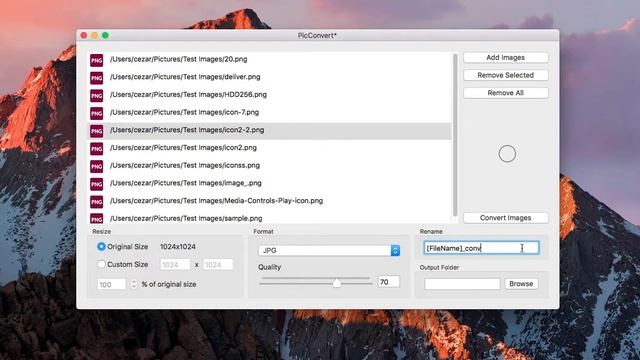Click the PNG icon beside 20.png
The height and width of the screenshot is (360, 640).
pyautogui.click(x=97, y=60)
